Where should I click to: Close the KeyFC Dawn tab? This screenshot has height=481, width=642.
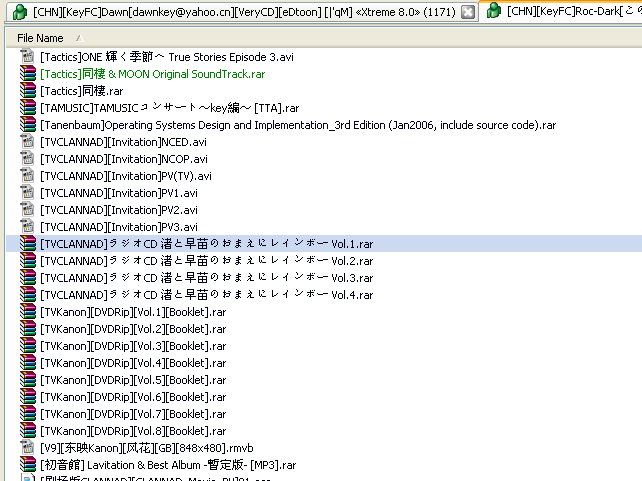tap(468, 12)
